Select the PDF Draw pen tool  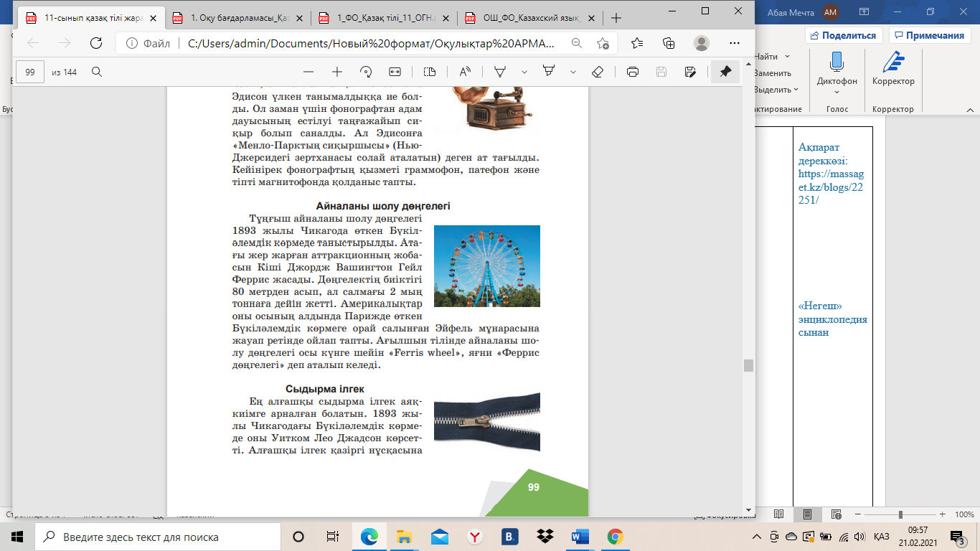click(500, 72)
